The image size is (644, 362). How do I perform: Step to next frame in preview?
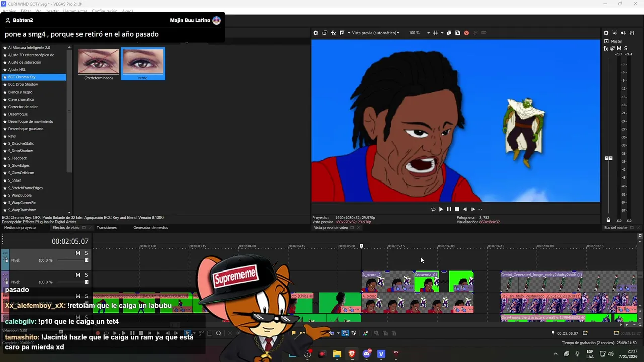click(x=473, y=209)
